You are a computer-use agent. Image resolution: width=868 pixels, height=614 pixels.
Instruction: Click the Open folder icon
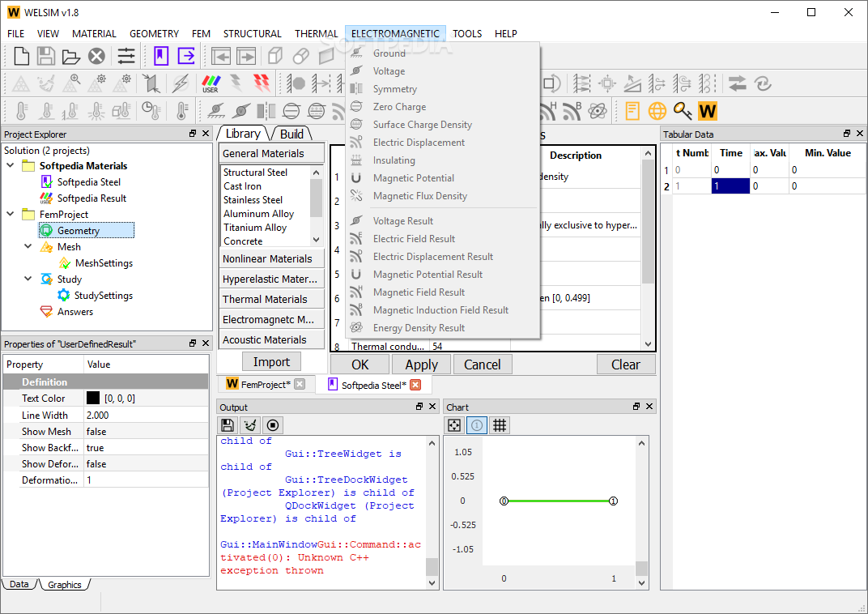click(71, 57)
